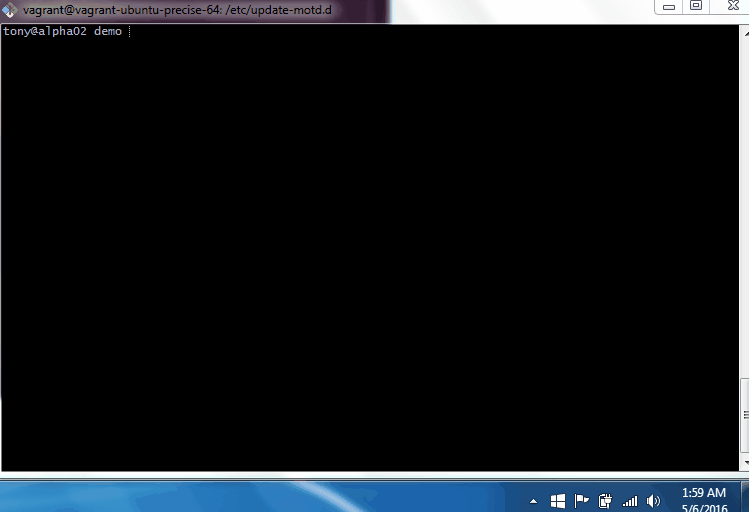Minimize the terminal window
The height and width of the screenshot is (512, 749).
669,7
